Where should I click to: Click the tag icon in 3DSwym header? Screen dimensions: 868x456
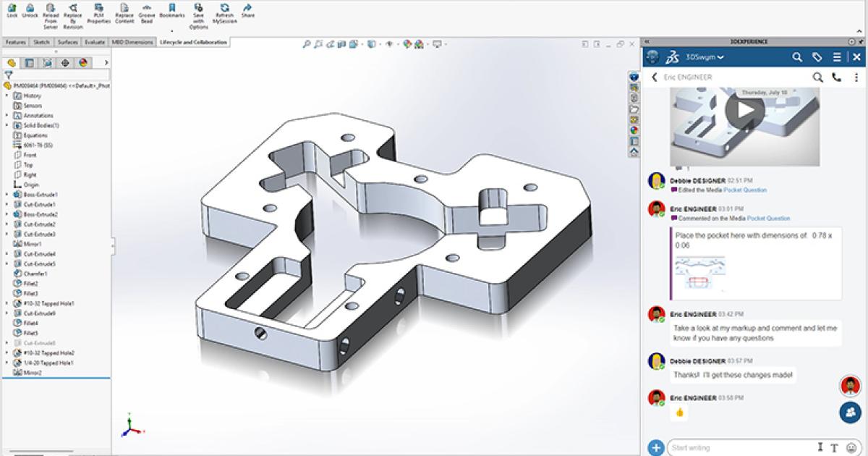[817, 57]
